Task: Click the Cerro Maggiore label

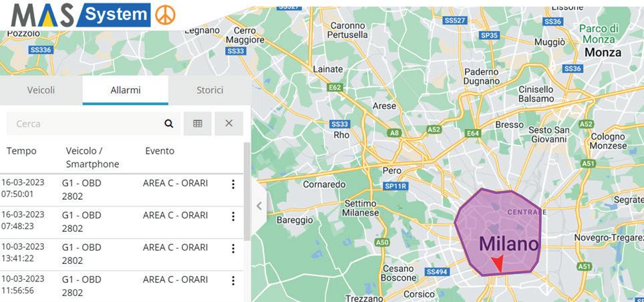Action: point(246,35)
